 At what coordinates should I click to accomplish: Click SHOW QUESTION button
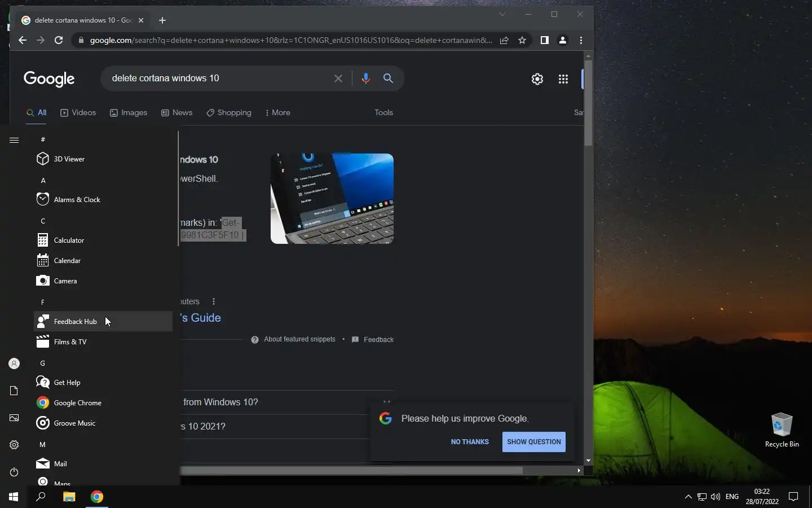tap(534, 442)
